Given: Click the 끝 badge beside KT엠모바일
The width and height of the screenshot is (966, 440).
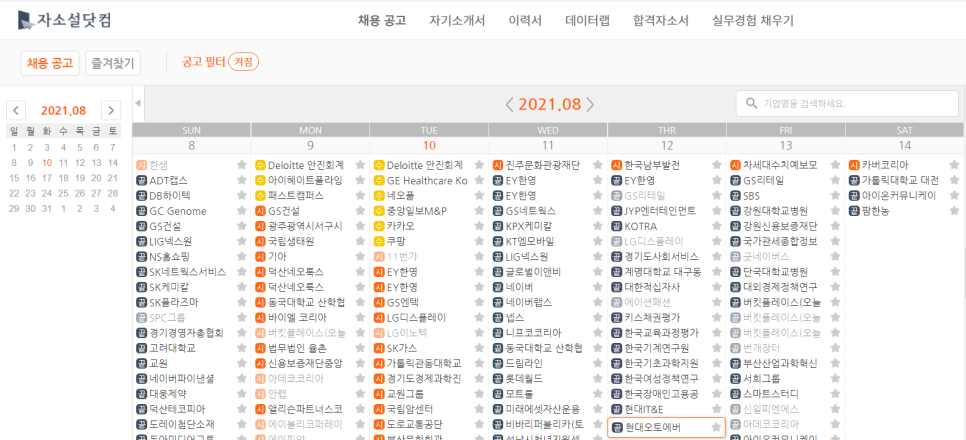Looking at the screenshot, I should pyautogui.click(x=498, y=242).
